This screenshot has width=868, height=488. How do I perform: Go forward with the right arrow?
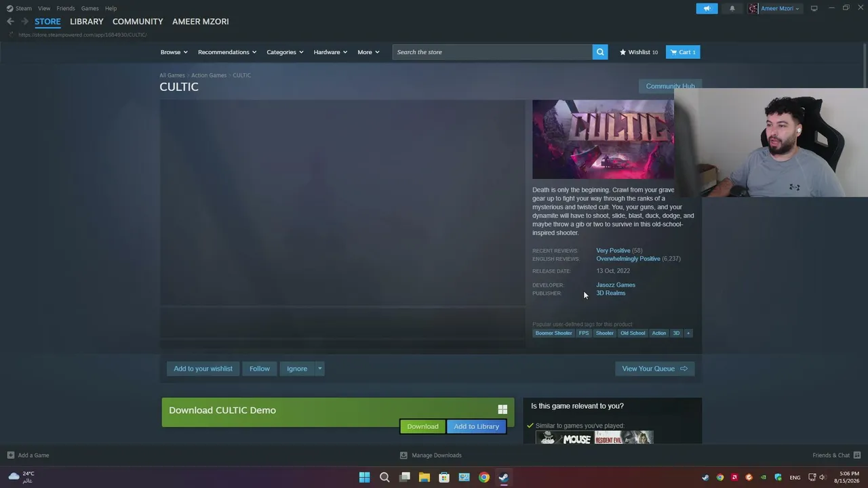point(24,22)
